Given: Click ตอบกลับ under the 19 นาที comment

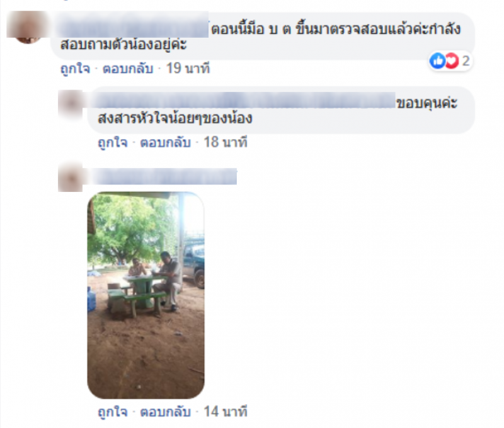Looking at the screenshot, I should 128,69.
